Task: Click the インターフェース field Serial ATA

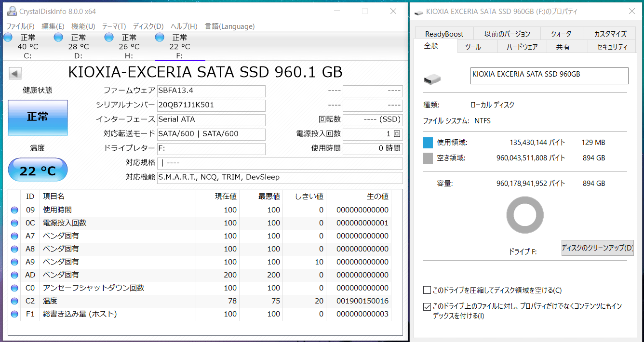Action: click(211, 120)
